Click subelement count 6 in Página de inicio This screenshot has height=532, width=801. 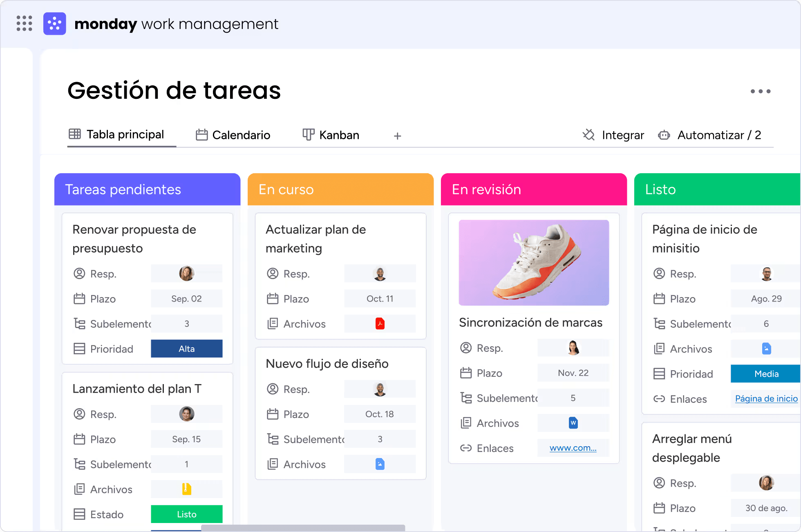pos(765,324)
